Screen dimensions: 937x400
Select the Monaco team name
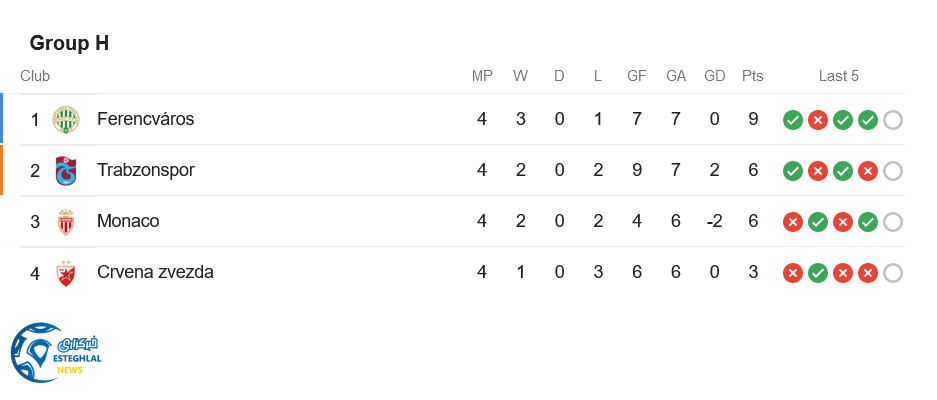(x=128, y=221)
